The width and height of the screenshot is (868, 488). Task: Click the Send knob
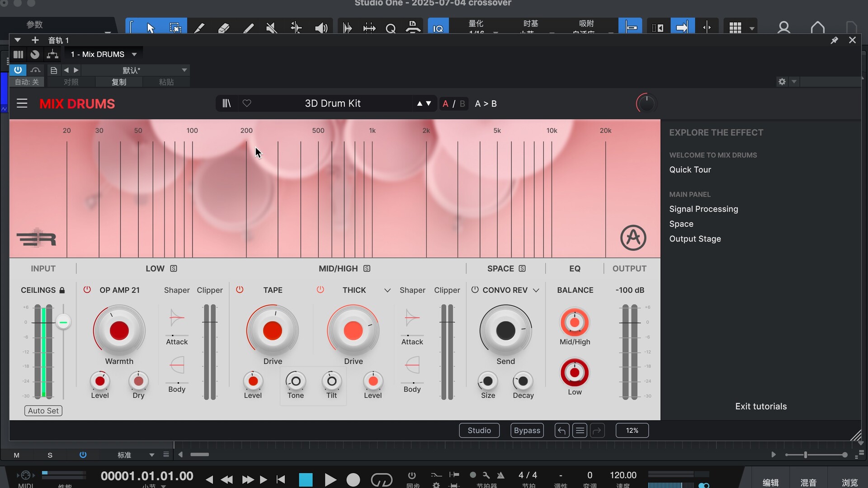pyautogui.click(x=505, y=331)
